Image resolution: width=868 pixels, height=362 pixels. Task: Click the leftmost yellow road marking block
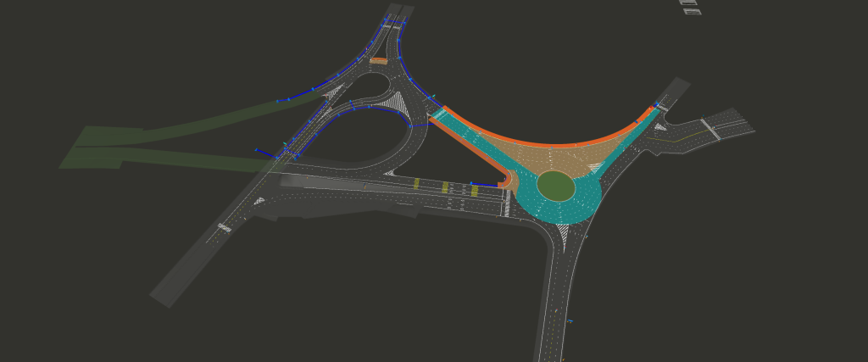click(416, 184)
